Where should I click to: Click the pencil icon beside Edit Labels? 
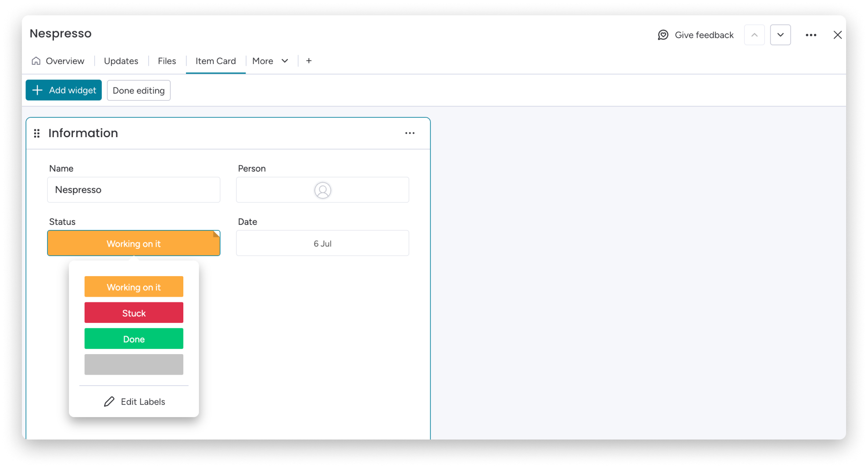click(109, 402)
